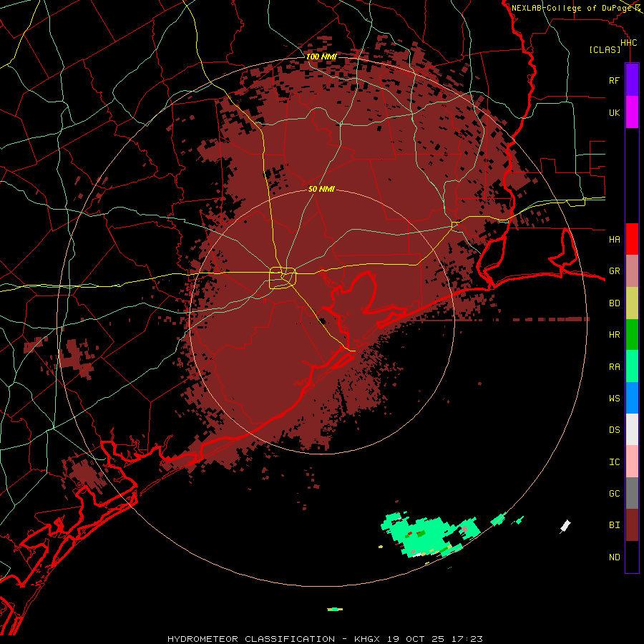Viewport: 644px width, 644px height.
Task: Click the HA red legend swatch
Action: coord(632,239)
